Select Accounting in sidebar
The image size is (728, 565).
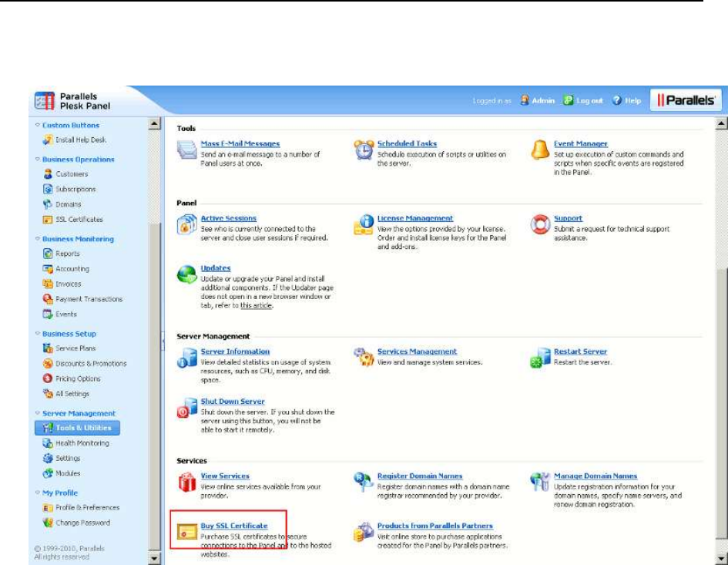click(x=72, y=268)
